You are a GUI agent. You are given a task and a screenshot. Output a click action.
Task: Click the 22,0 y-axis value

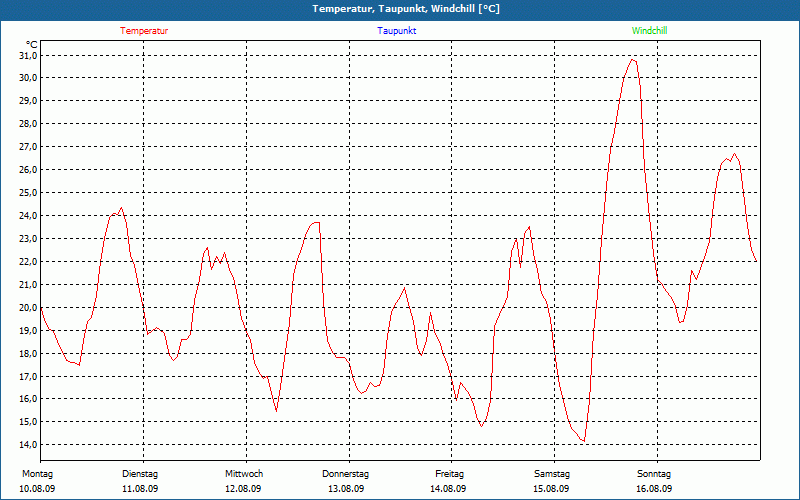tap(29, 261)
